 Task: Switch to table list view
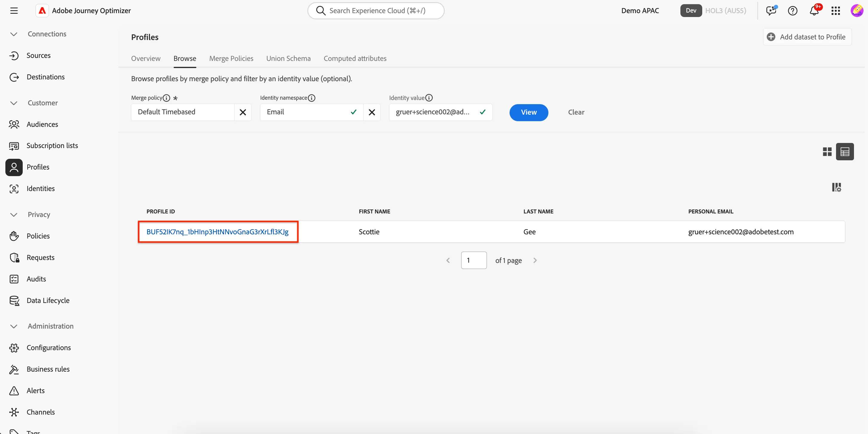(x=845, y=152)
